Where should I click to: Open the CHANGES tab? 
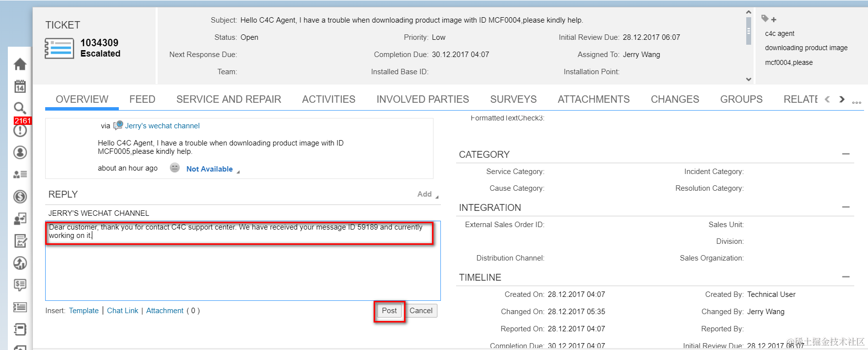click(675, 99)
